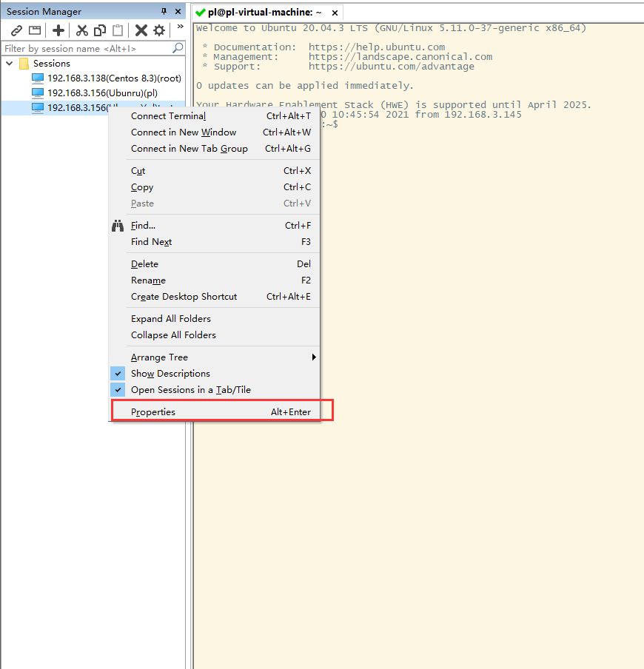644x669 pixels.
Task: Close the Session Manager panel
Action: point(178,12)
